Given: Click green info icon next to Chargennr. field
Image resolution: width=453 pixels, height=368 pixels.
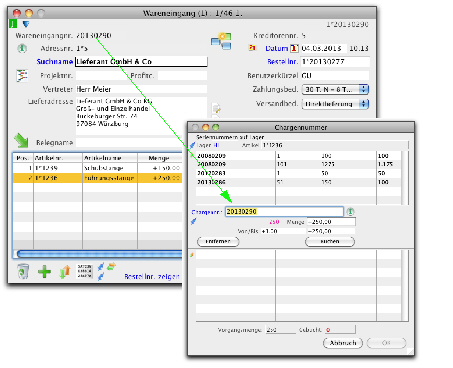Looking at the screenshot, I should pyautogui.click(x=350, y=212).
